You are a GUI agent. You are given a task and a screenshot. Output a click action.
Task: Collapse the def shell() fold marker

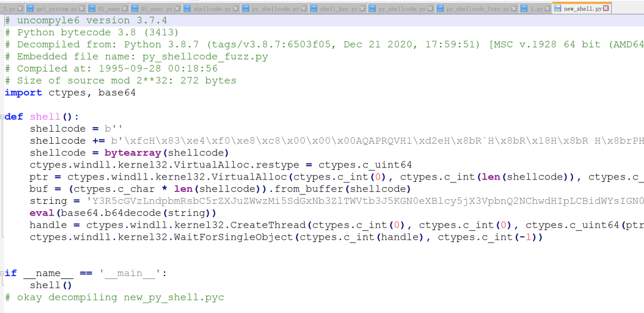coord(2,117)
